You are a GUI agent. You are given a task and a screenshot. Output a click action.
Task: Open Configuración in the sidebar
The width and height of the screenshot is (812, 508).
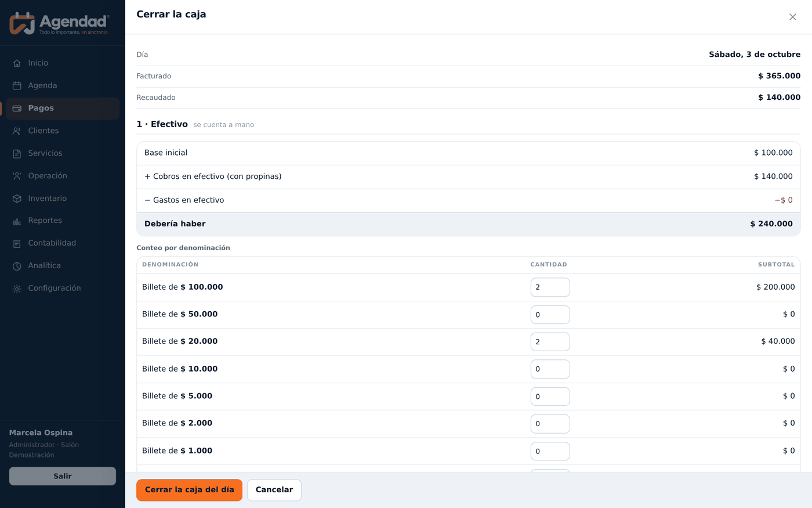tap(63, 289)
